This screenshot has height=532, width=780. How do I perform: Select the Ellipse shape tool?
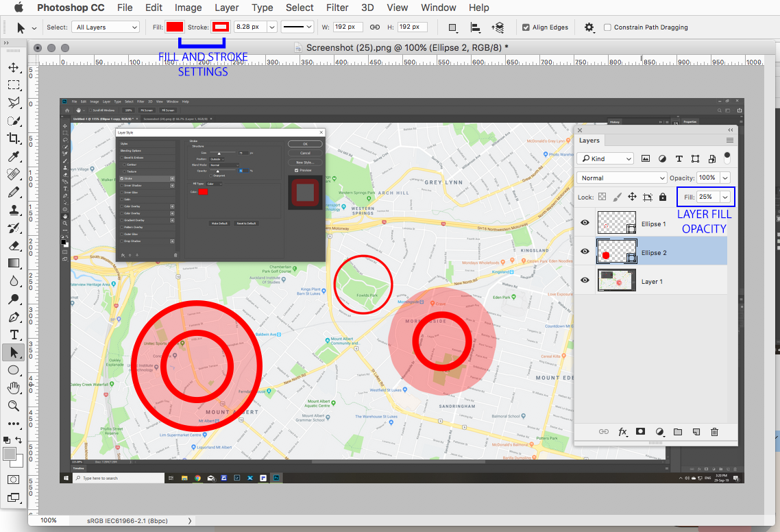13,370
